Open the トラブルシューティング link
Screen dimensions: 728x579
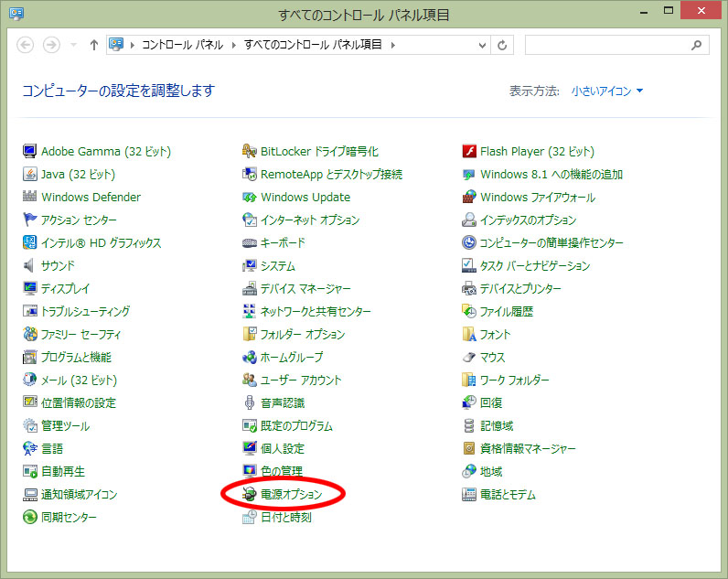(85, 311)
